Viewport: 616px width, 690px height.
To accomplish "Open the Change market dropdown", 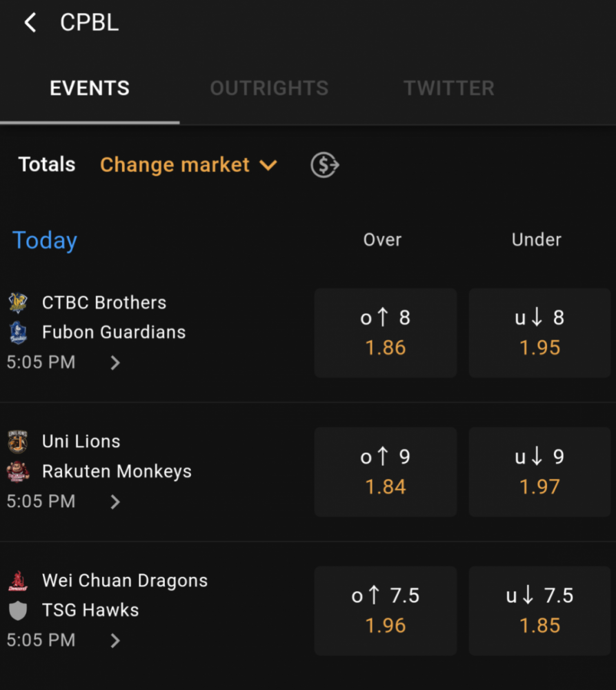I will pos(188,165).
